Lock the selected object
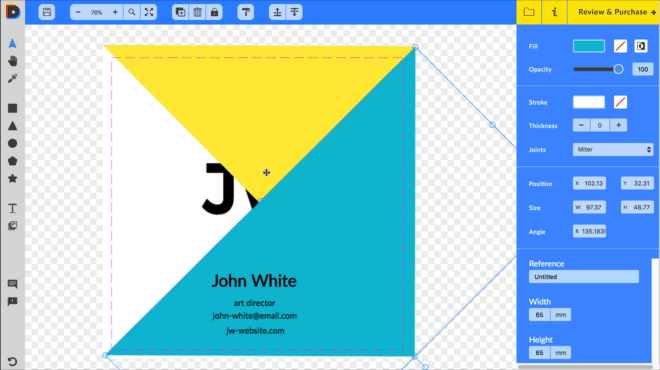 214,12
